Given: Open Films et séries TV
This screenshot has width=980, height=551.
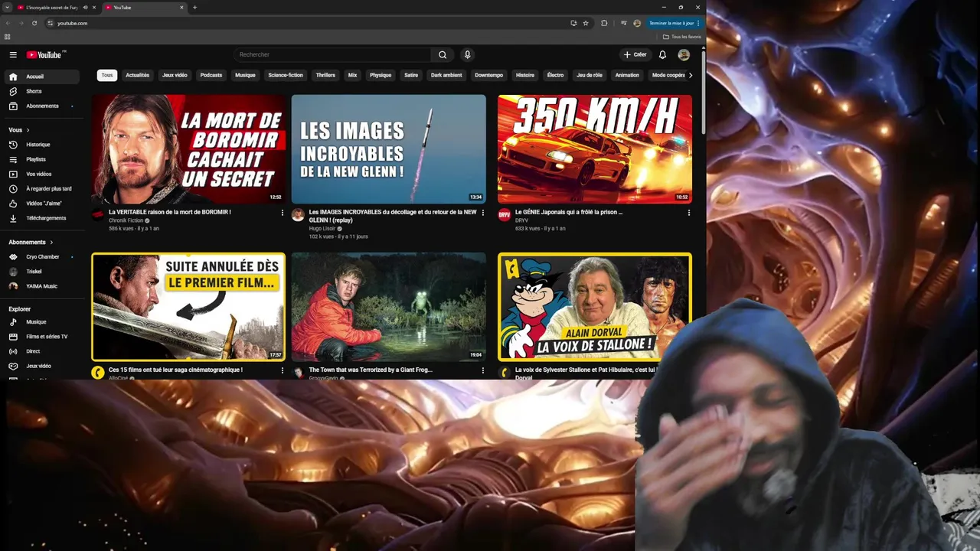Looking at the screenshot, I should point(42,337).
